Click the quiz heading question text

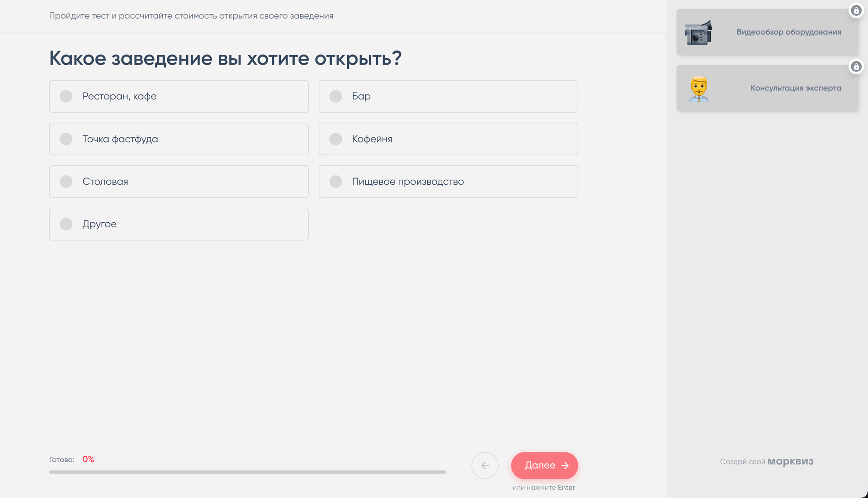(225, 58)
